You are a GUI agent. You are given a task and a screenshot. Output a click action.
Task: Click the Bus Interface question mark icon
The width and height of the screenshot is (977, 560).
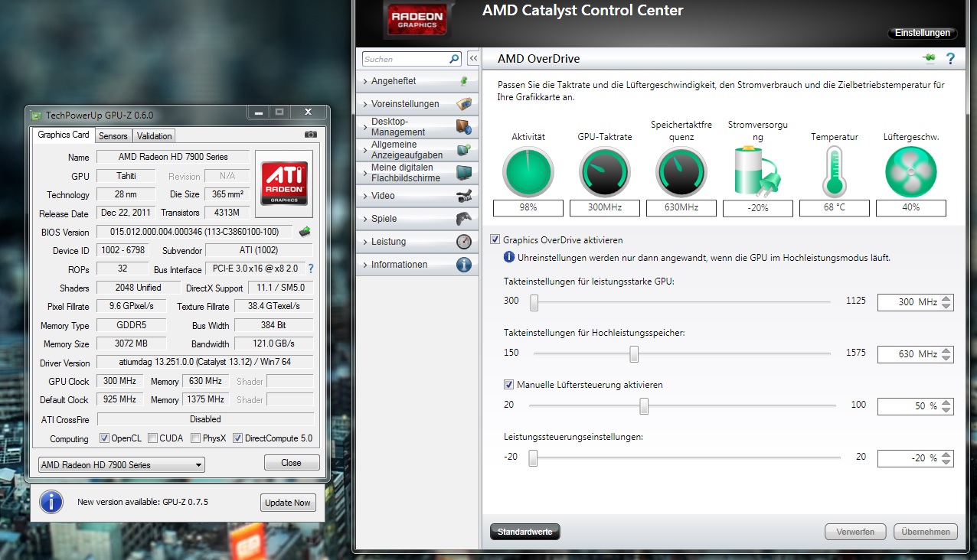coord(311,269)
